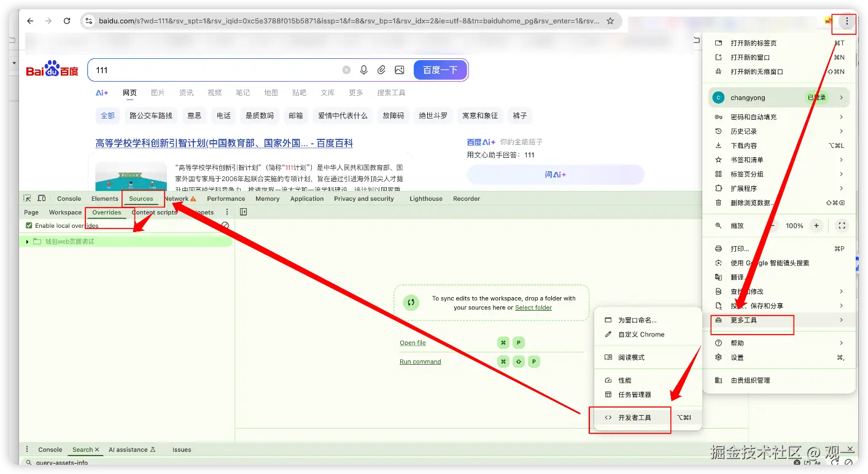The width and height of the screenshot is (868, 474).
Task: Click the site info icon in address bar
Action: tap(88, 21)
